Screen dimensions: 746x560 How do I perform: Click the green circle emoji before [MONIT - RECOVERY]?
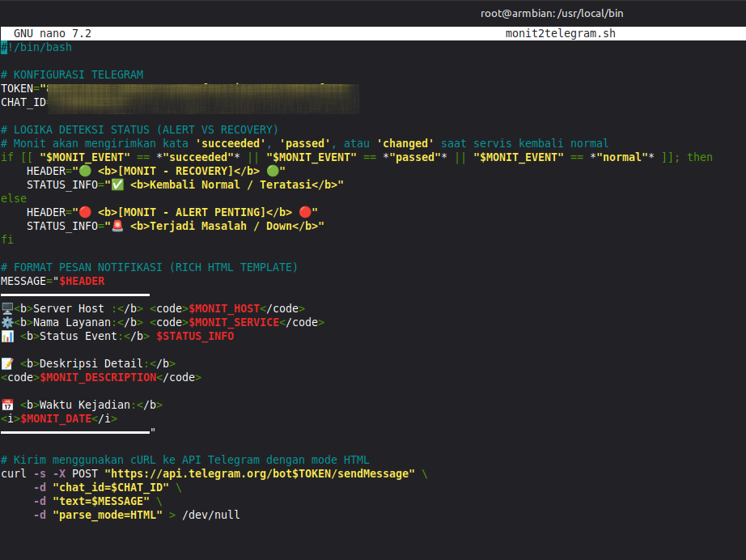(85, 171)
